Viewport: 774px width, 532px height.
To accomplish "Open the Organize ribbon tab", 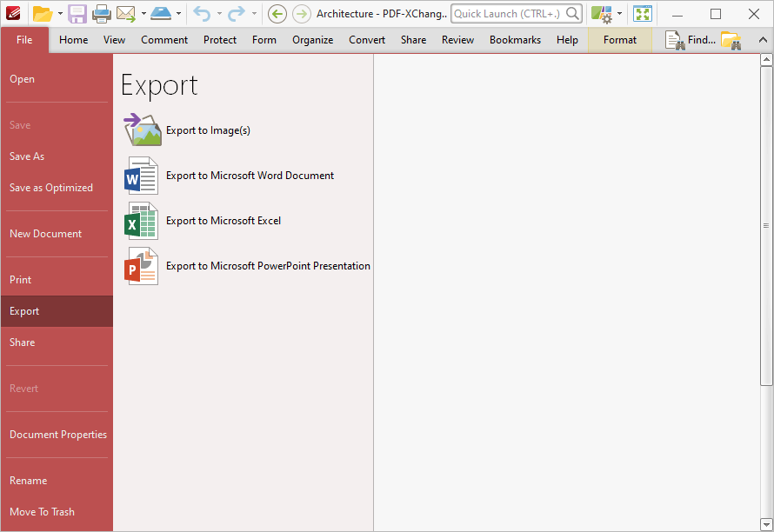I will (312, 39).
